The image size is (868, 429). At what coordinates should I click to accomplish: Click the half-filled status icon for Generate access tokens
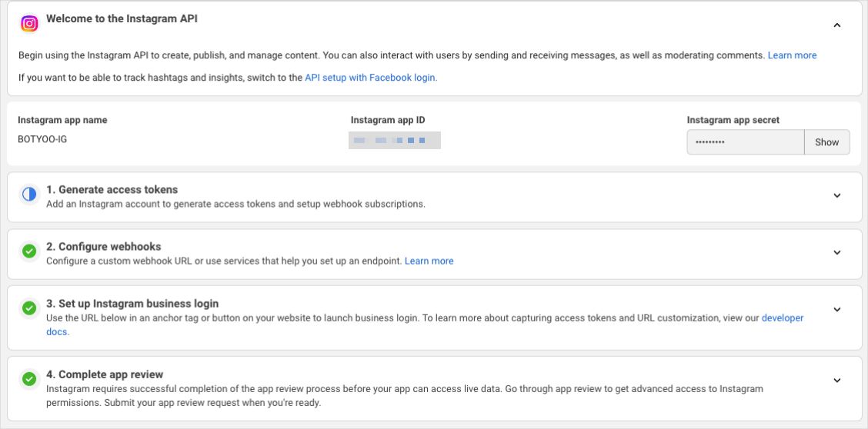pyautogui.click(x=29, y=194)
